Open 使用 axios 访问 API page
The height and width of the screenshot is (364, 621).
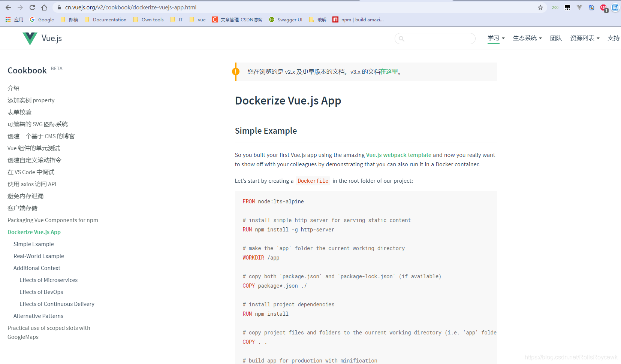32,184
